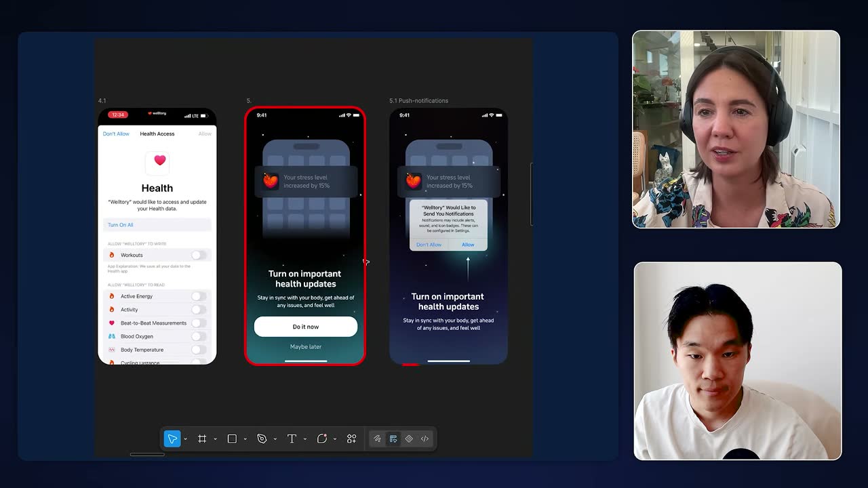868x488 pixels.
Task: Click the "Turn on important health updates" heading in frame 5.1
Action: pos(448,302)
